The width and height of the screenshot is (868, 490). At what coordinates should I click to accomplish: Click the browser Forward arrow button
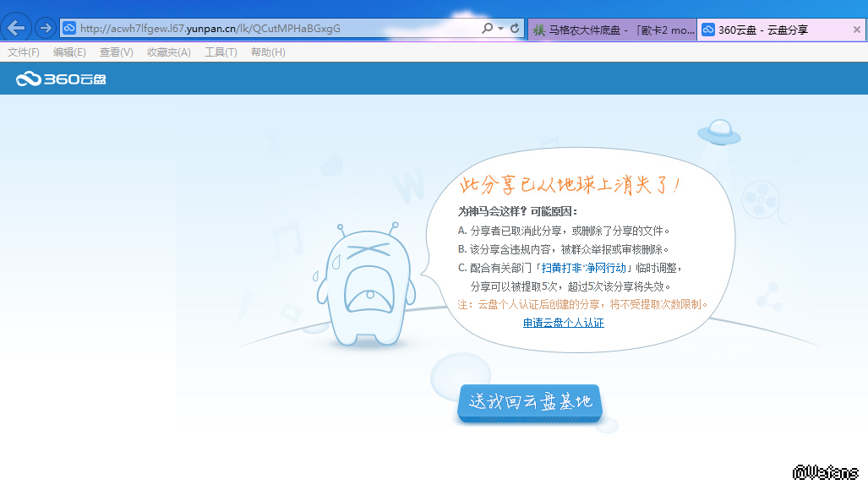[x=46, y=28]
